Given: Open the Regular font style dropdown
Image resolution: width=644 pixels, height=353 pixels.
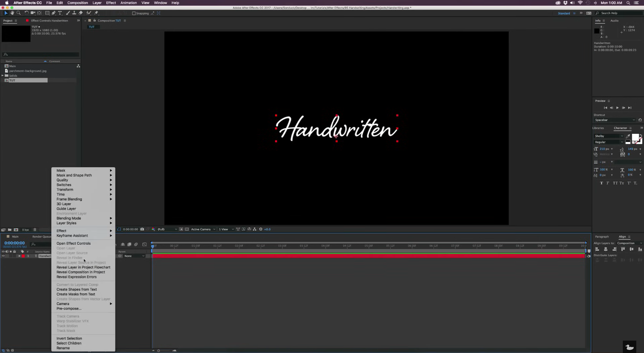Looking at the screenshot, I should pos(608,142).
